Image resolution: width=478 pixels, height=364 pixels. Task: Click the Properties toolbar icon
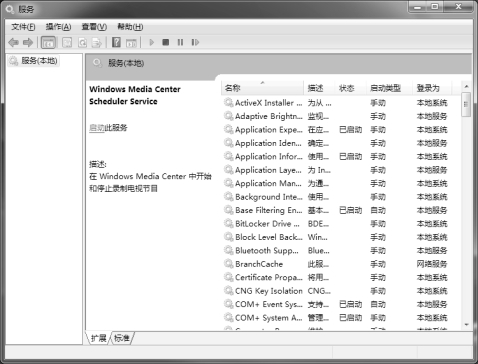tap(67, 42)
